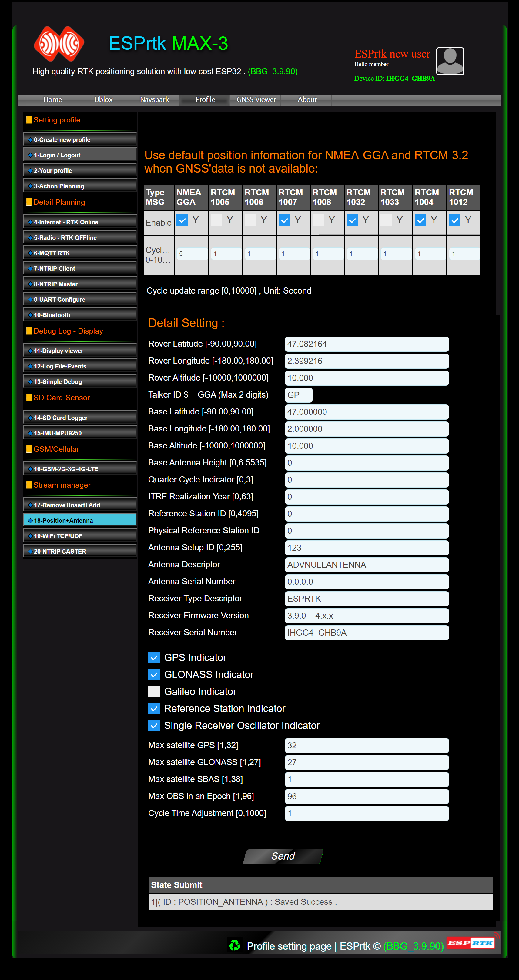The width and height of the screenshot is (519, 980).
Task: Enable the Galileo Indicator checkbox
Action: (154, 692)
